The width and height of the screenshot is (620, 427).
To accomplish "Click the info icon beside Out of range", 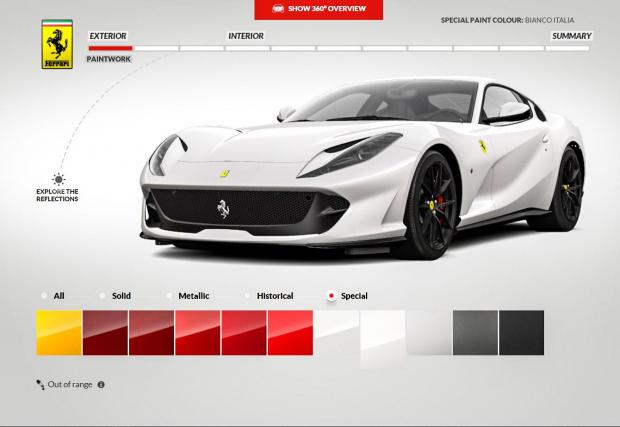I will point(101,384).
